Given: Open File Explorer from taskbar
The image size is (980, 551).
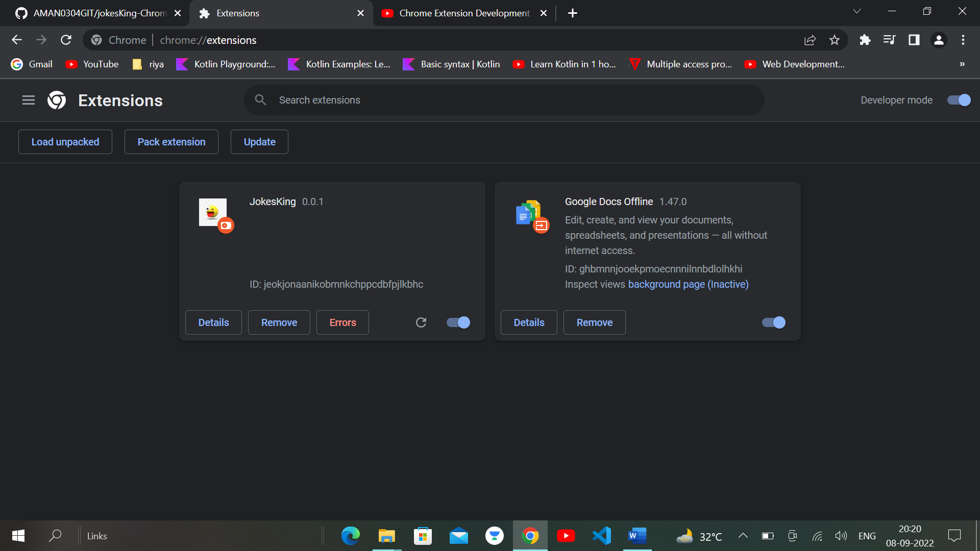Looking at the screenshot, I should click(386, 536).
